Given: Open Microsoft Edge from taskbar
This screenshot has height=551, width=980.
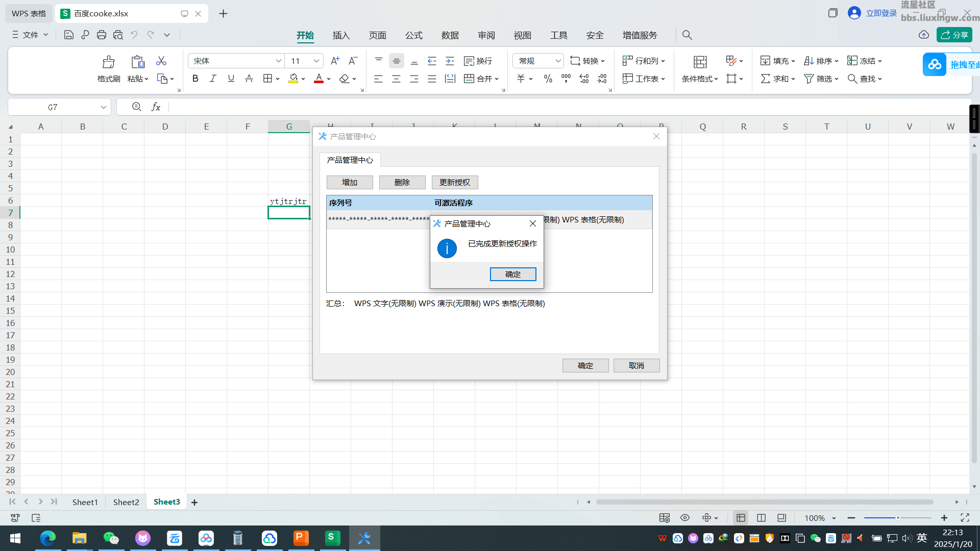Looking at the screenshot, I should (x=48, y=538).
